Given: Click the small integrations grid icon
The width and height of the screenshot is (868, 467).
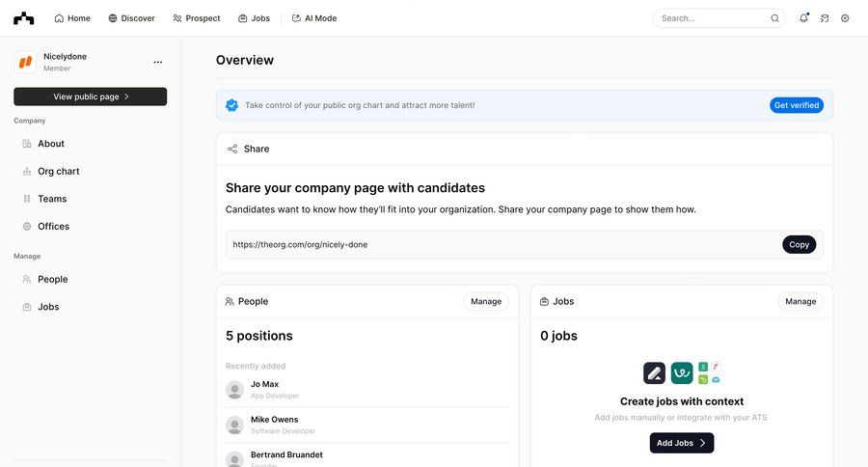Looking at the screenshot, I should (709, 372).
